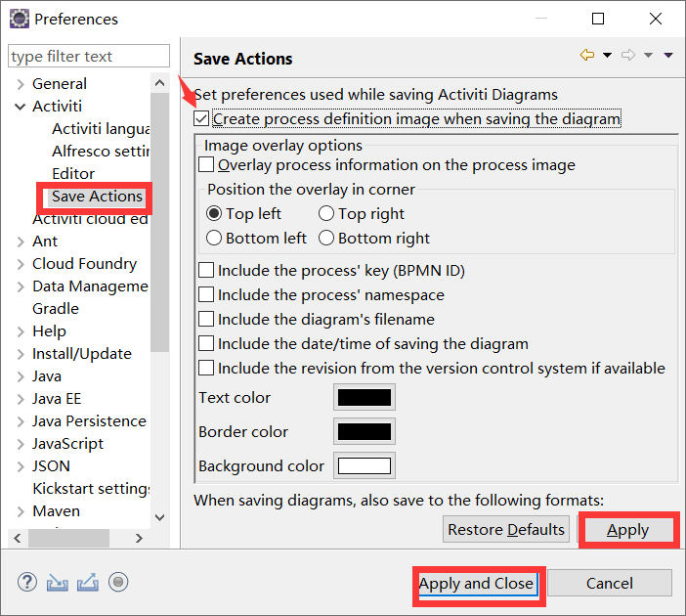
Task: Select the Bottom right radio button
Action: [x=326, y=239]
